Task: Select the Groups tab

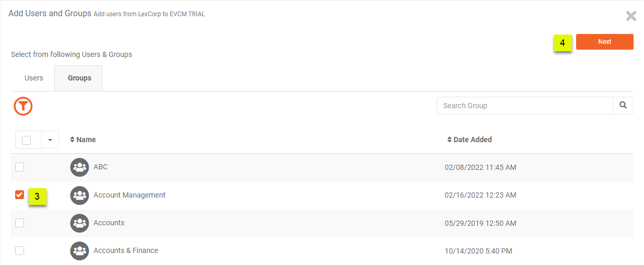Action: [79, 78]
